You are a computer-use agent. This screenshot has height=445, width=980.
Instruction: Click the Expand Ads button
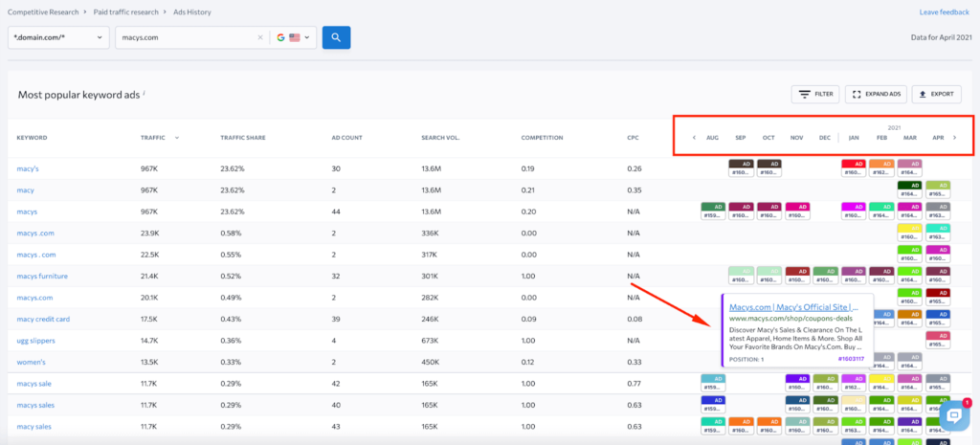[x=876, y=95]
